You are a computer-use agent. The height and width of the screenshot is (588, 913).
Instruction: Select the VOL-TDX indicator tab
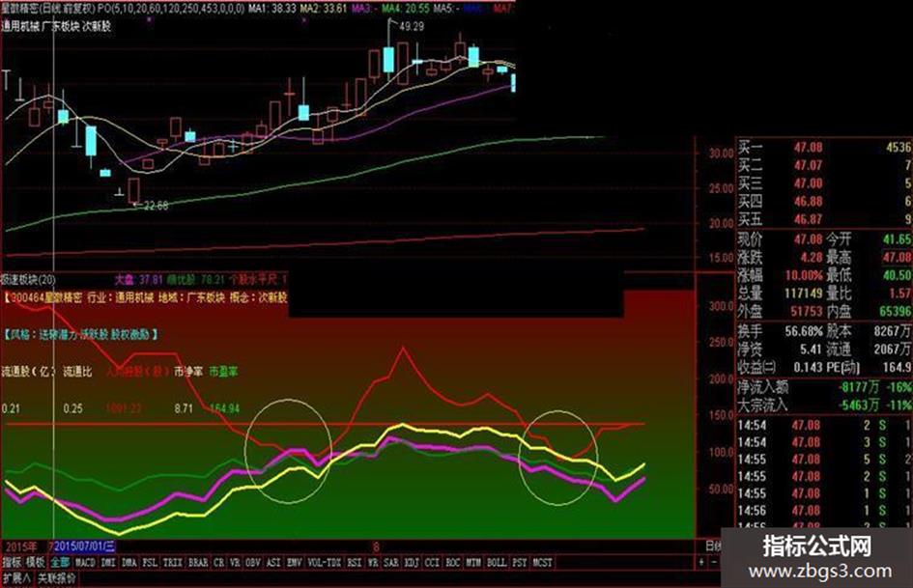coord(325,562)
